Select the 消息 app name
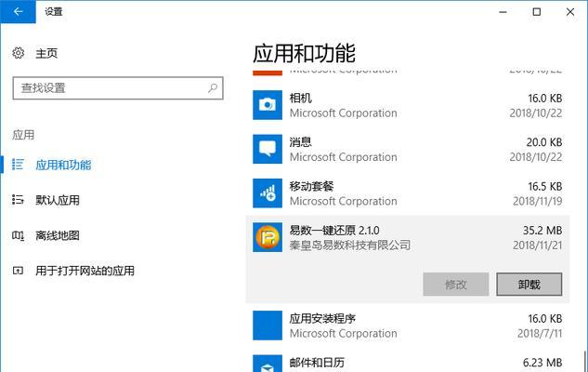Image resolution: width=588 pixels, height=372 pixels. click(300, 142)
